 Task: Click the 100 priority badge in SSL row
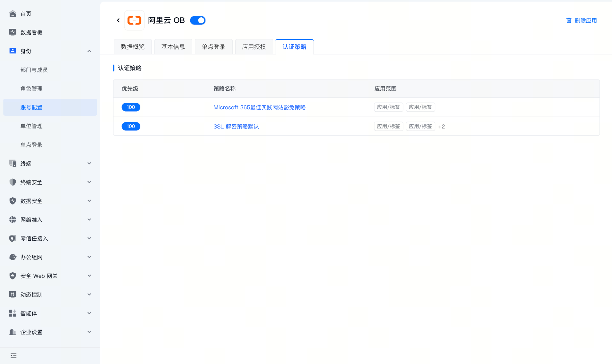click(131, 126)
